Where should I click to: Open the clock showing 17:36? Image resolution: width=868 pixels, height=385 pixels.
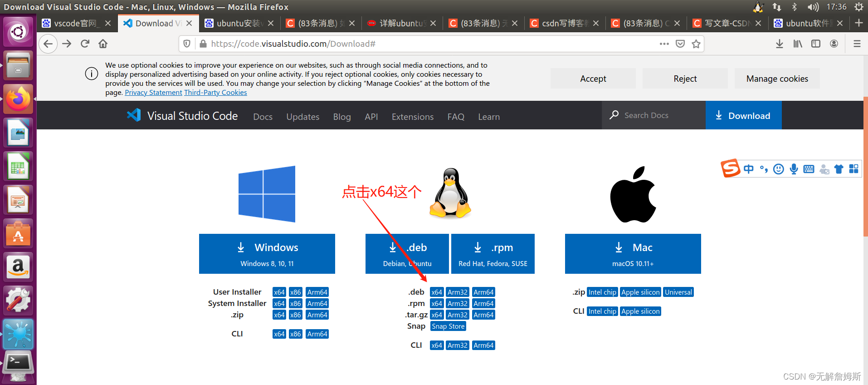(836, 7)
